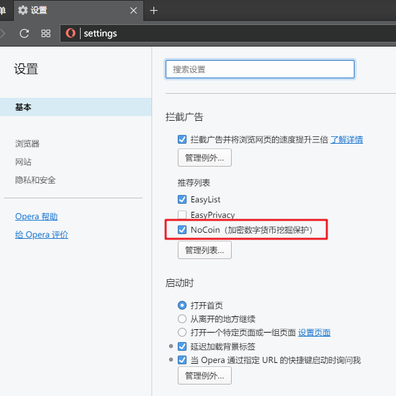396x396 pixels.
Task: Open the 浏览器 settings section
Action: coord(27,144)
